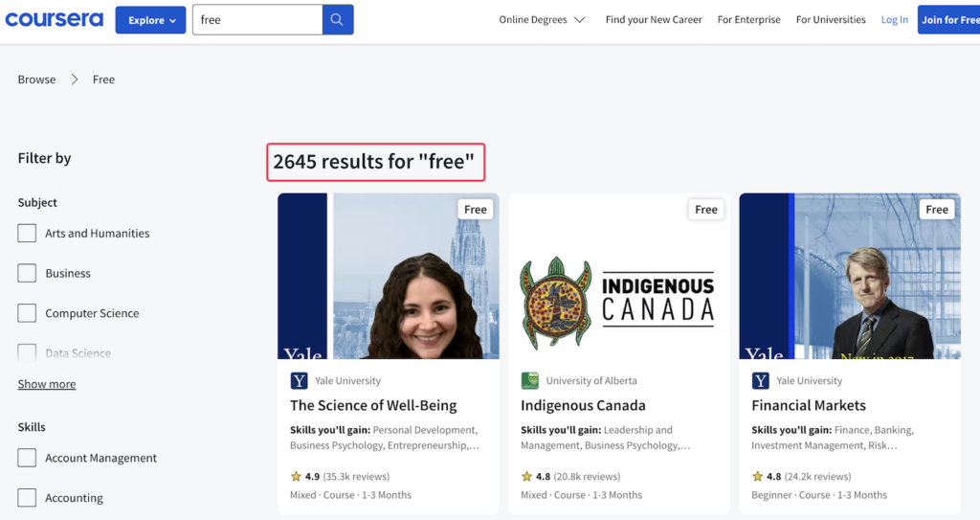Open the Explore dropdown menu

(x=150, y=20)
